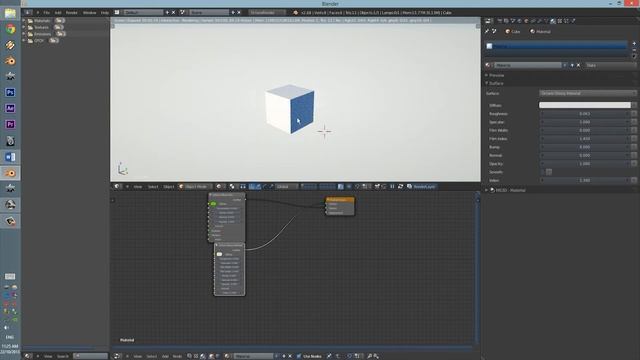Adjust the Film Index value slider
Viewport: 640px width, 360px height.
584,139
